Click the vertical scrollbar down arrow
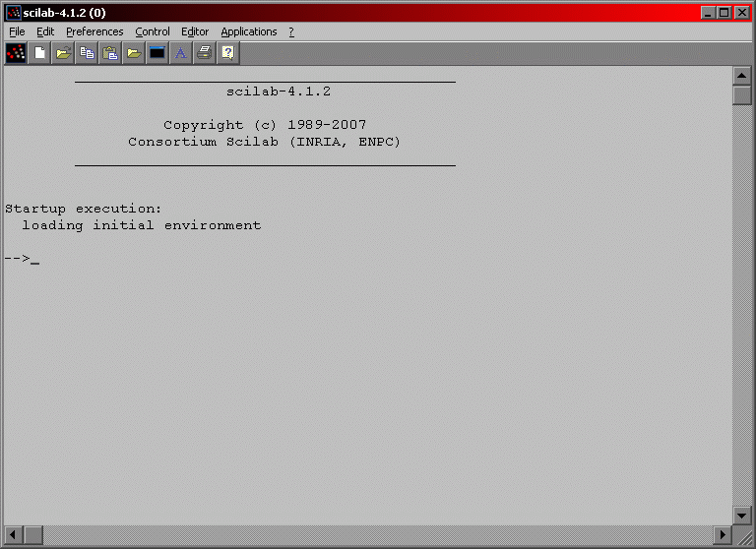 741,516
